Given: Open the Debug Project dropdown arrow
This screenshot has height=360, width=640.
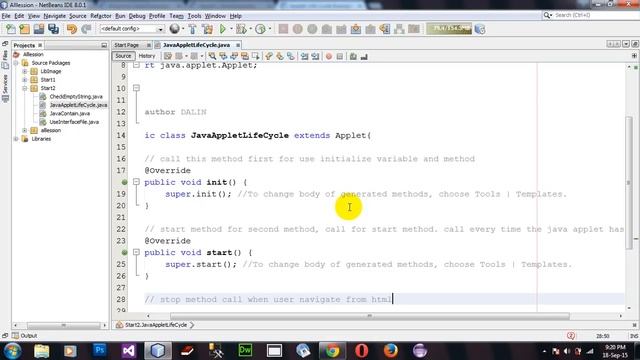Looking at the screenshot, I should pos(250,29).
